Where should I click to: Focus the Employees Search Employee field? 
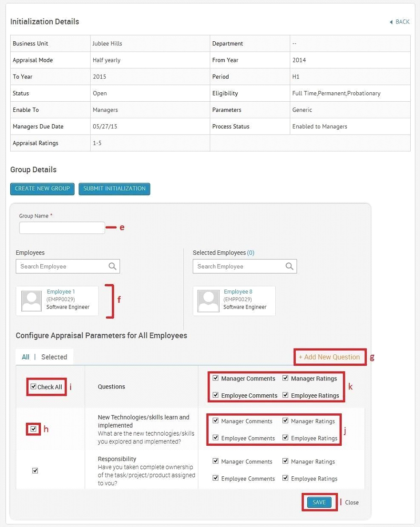coord(68,266)
